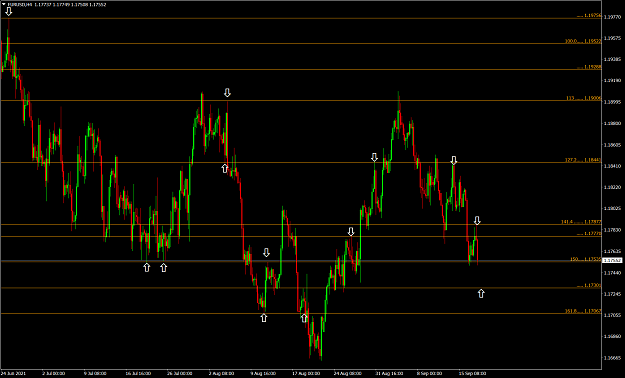The height and width of the screenshot is (378, 625).
Task: Click the 1.17440 price scale value
Action: tap(613, 273)
